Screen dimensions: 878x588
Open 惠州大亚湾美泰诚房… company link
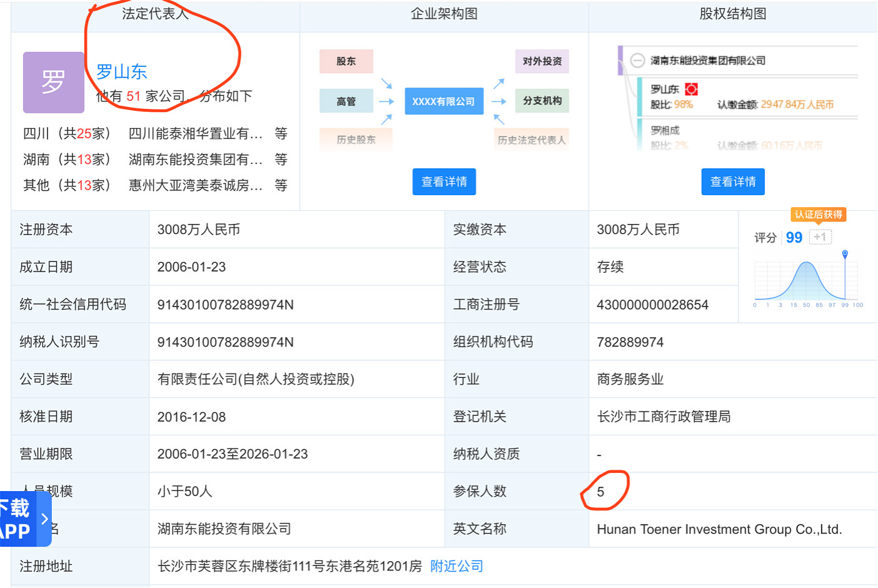click(x=196, y=185)
